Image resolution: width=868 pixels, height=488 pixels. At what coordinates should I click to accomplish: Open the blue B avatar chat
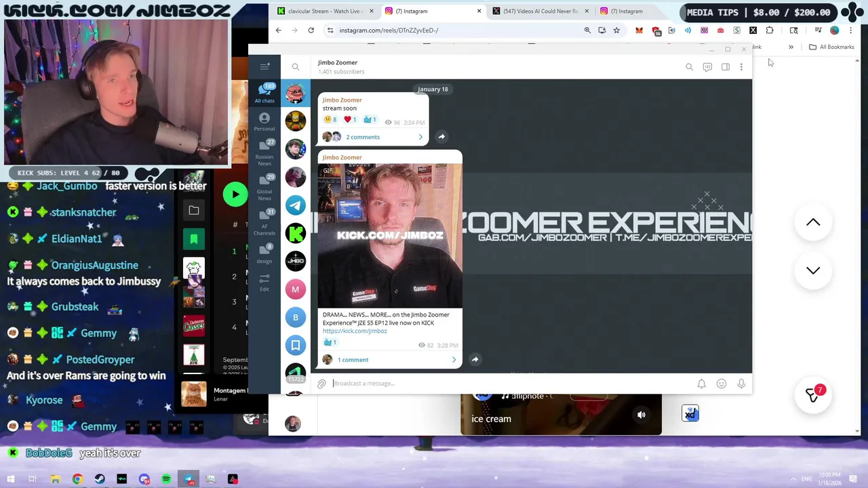(x=296, y=317)
